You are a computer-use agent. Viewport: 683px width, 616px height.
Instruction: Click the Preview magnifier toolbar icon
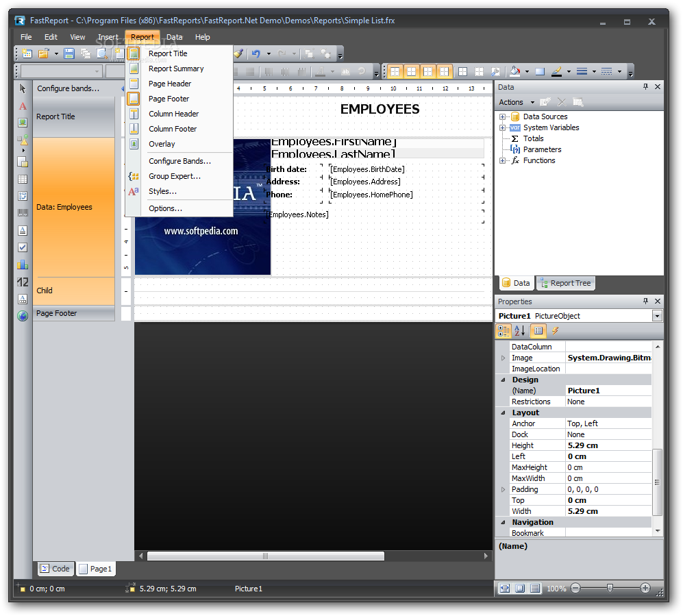pos(101,53)
